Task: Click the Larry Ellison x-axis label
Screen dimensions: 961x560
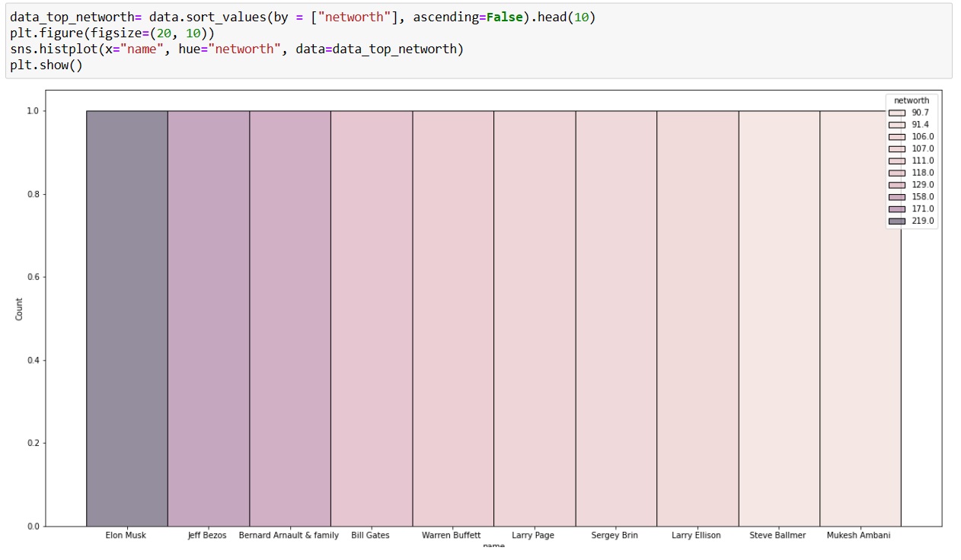Action: (696, 536)
